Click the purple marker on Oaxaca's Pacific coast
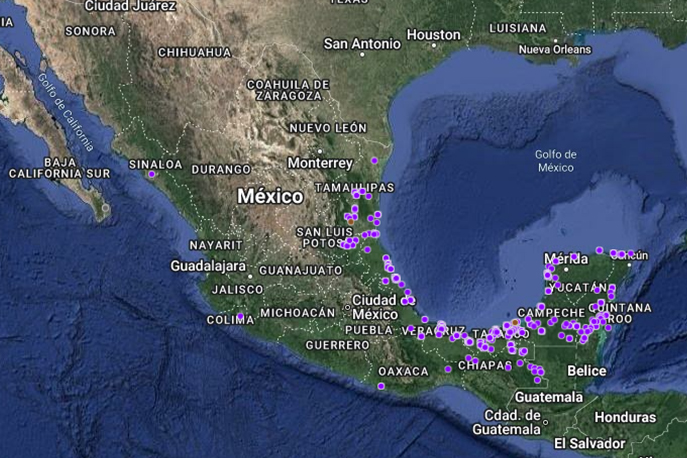This screenshot has height=458, width=687. 381,386
